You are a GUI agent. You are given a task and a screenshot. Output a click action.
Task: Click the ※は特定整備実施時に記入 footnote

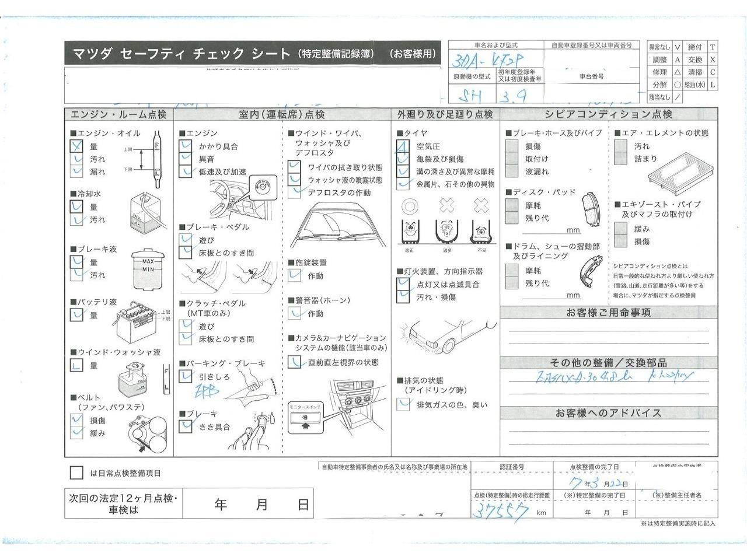click(678, 523)
